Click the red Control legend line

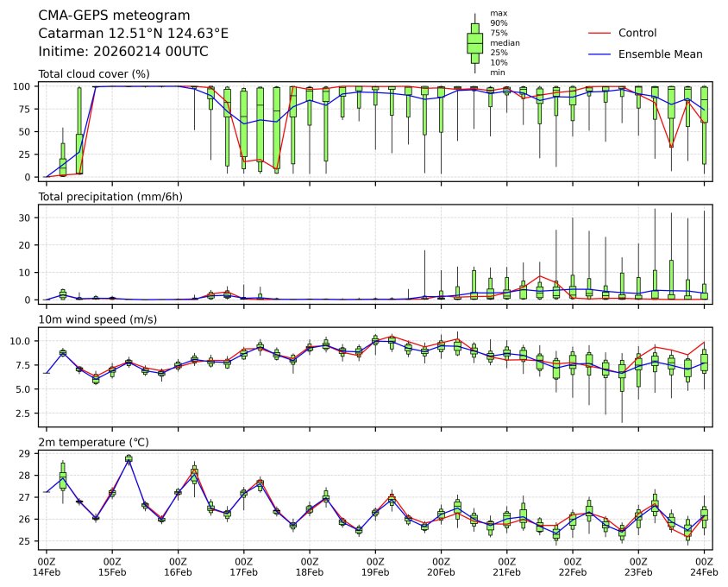tap(599, 33)
